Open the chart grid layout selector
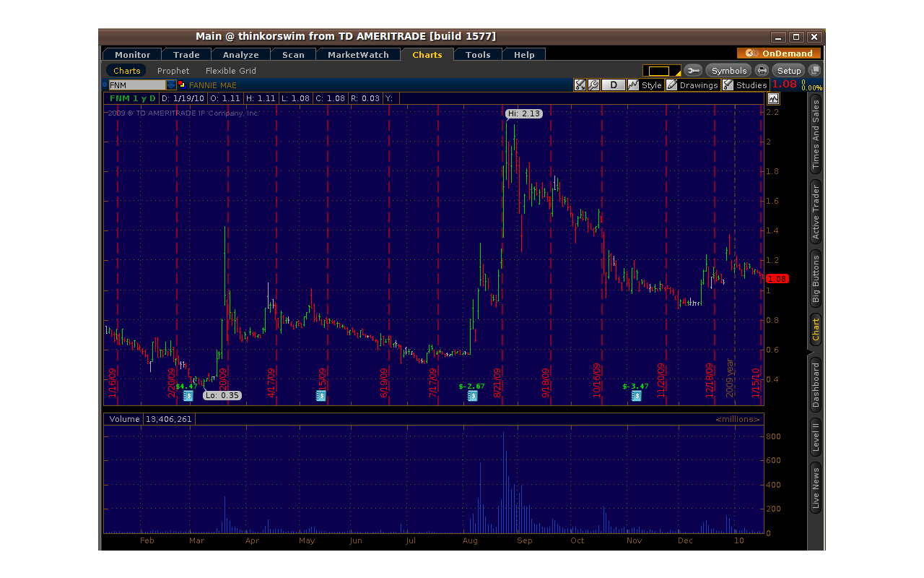 coord(661,70)
